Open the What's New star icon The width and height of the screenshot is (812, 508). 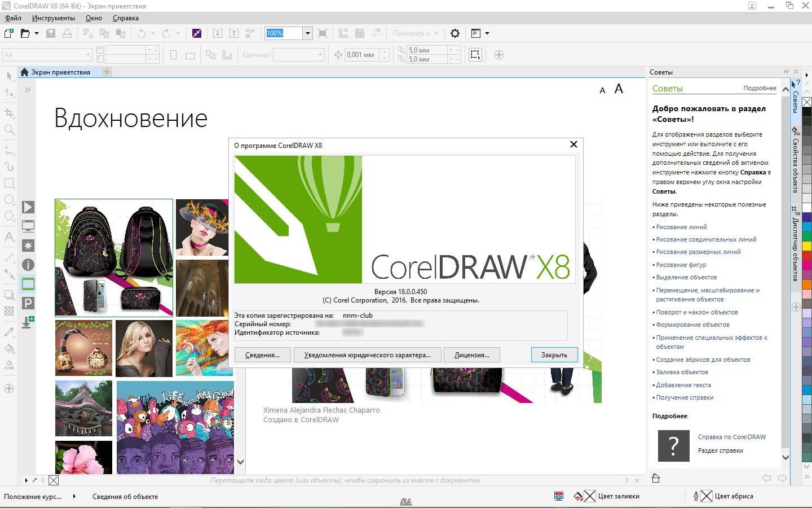tap(28, 246)
